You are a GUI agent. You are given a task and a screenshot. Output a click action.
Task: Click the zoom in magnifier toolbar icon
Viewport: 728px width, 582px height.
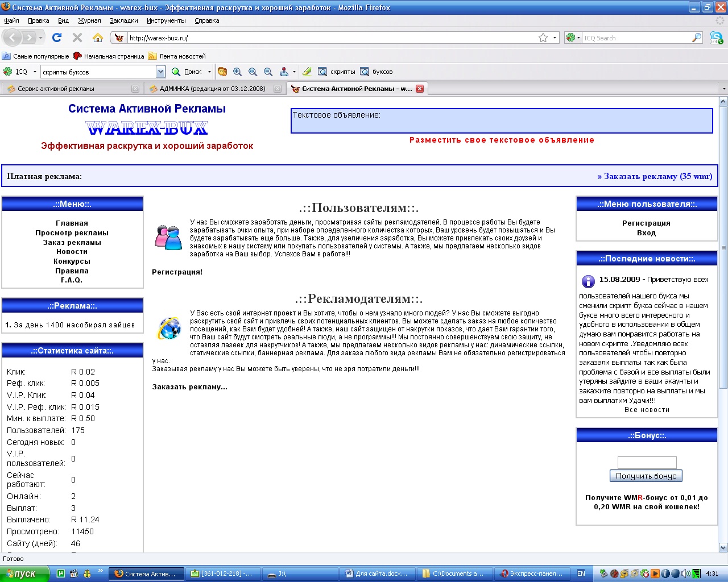(x=238, y=72)
